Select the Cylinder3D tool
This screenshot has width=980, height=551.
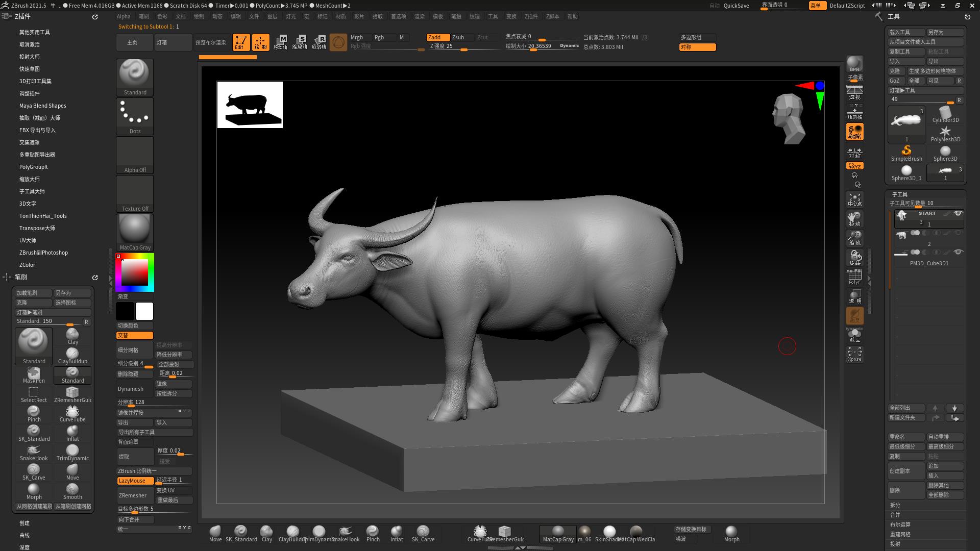(945, 114)
